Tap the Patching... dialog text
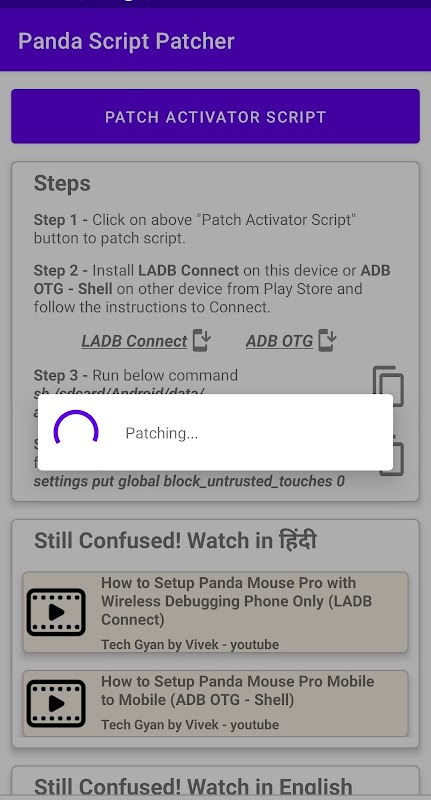The width and height of the screenshot is (431, 800). pos(162,433)
